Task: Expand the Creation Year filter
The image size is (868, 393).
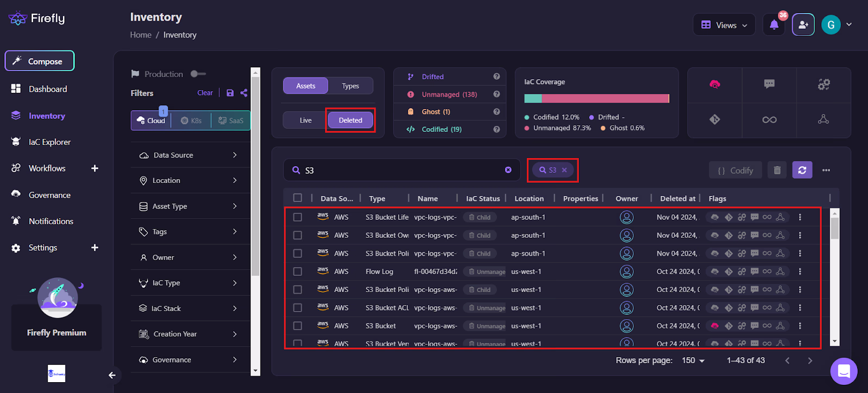Action: pos(190,334)
